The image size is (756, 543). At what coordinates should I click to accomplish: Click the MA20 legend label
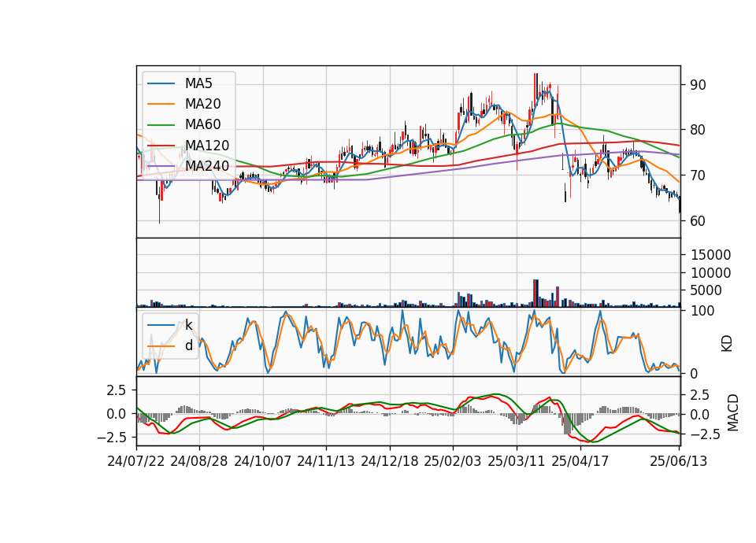point(202,104)
